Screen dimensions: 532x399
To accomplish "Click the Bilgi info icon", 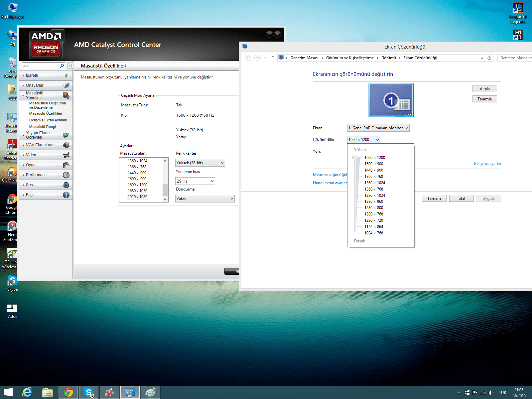I will tap(66, 195).
